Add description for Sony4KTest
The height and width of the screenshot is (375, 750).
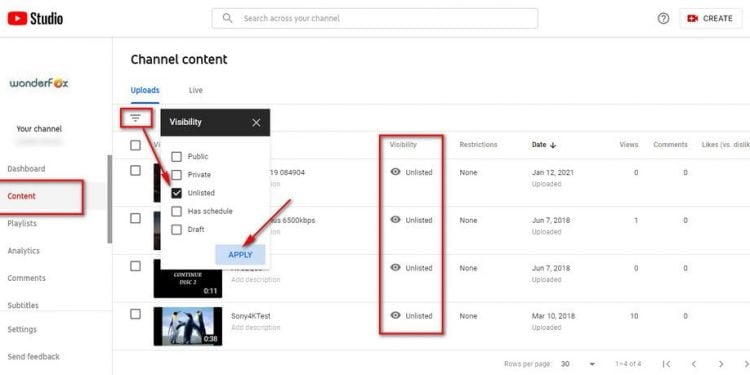tap(255, 328)
